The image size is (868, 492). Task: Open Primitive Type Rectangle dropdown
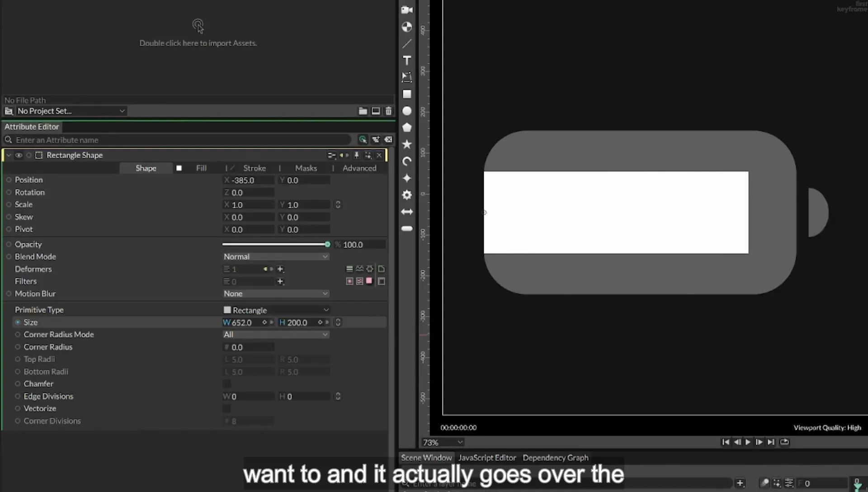(x=276, y=310)
